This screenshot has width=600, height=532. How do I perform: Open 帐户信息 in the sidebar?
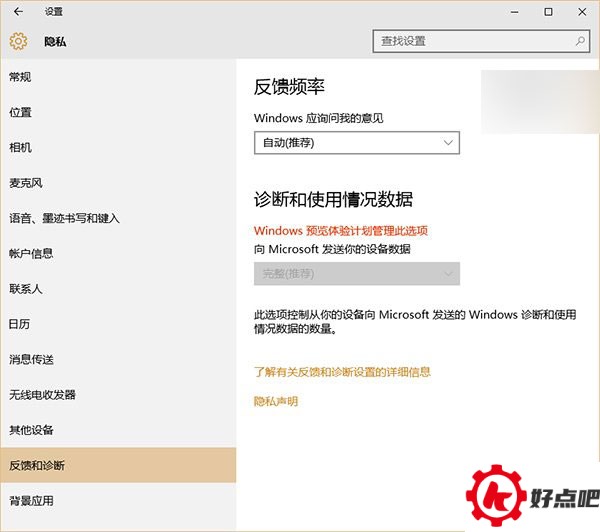(31, 254)
